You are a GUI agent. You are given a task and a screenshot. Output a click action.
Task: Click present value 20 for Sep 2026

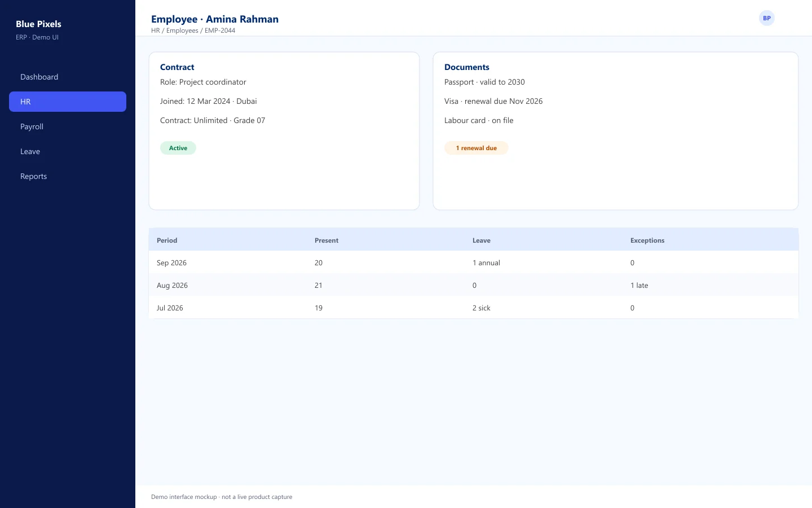click(x=319, y=263)
